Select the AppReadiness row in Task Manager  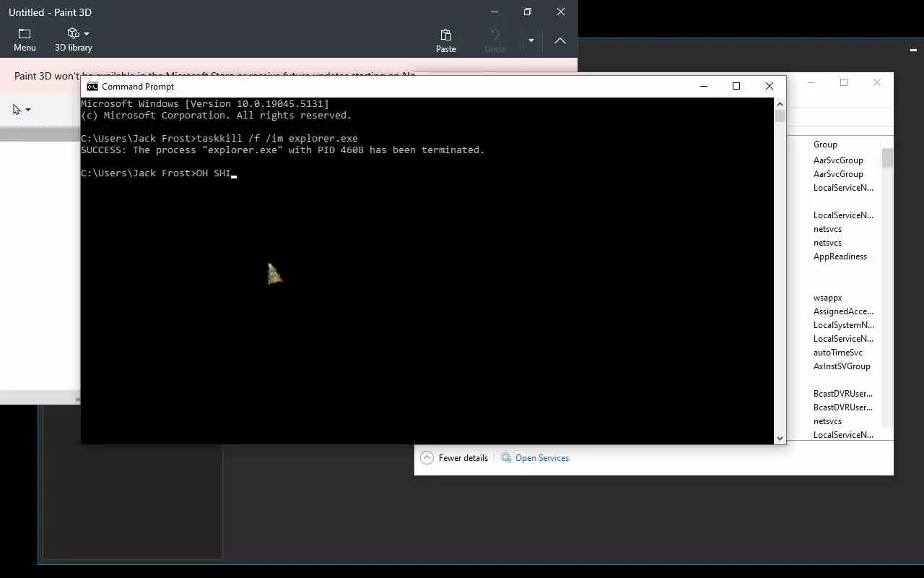coord(840,256)
